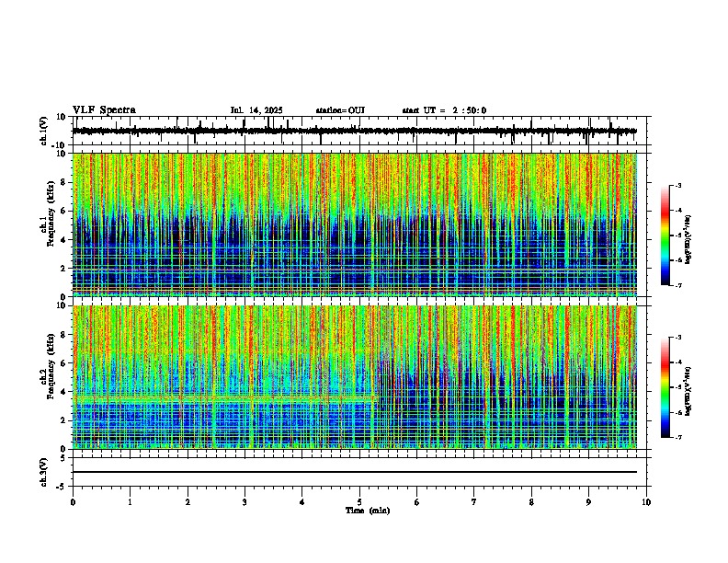Click the ch.2 'Frequency (kHz)' axis label
This screenshot has height=563, width=728.
click(x=51, y=366)
